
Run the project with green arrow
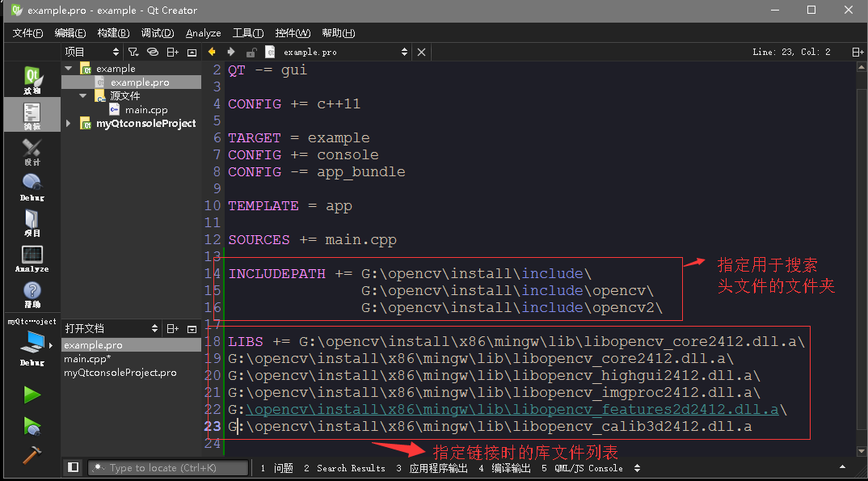[x=32, y=395]
